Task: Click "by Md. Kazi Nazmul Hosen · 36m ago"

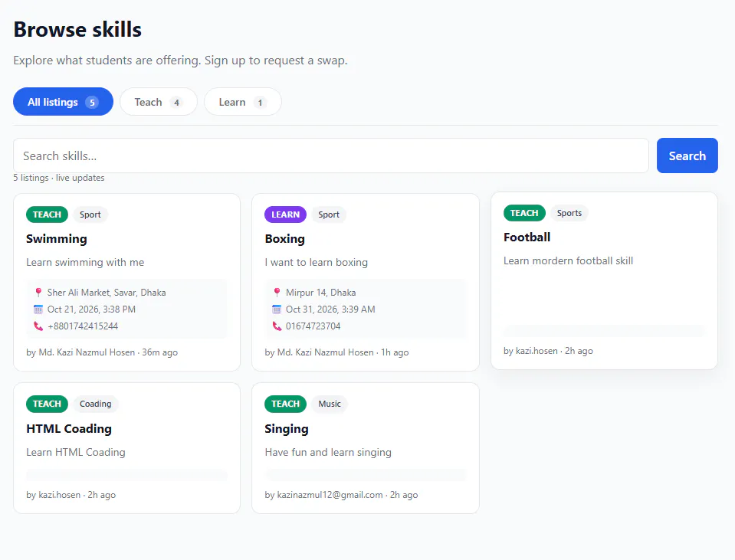Action: pyautogui.click(x=102, y=352)
